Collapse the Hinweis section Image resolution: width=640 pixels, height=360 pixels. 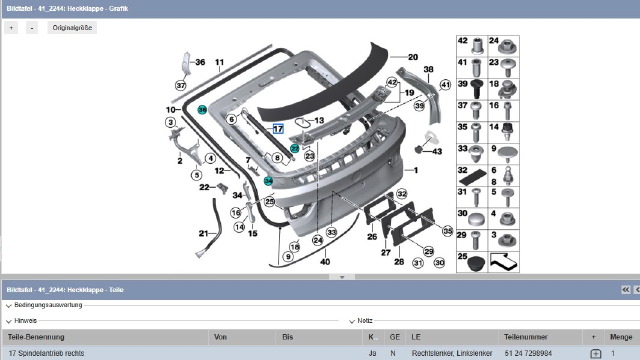(9, 321)
